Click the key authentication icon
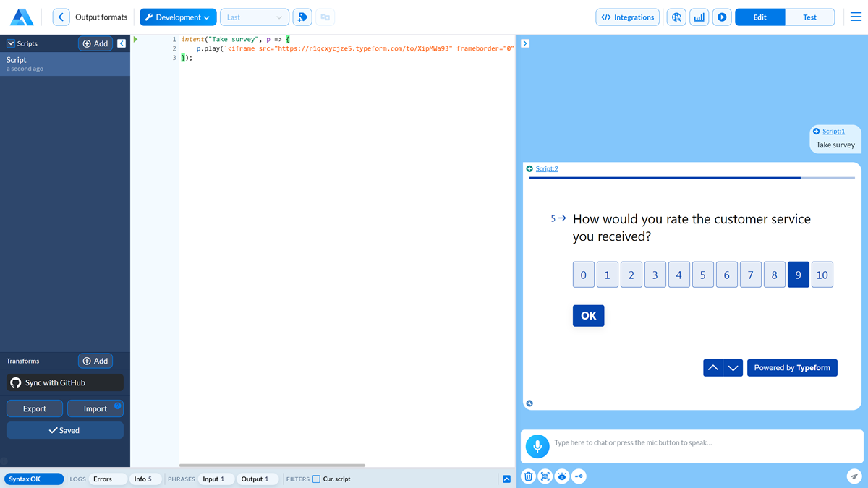Screen dimensions: 868x488 (579, 476)
